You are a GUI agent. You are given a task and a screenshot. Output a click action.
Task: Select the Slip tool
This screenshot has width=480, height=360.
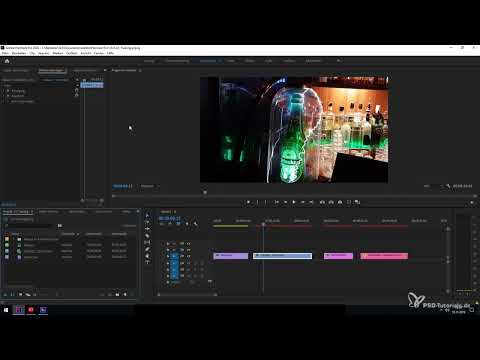[x=147, y=242]
